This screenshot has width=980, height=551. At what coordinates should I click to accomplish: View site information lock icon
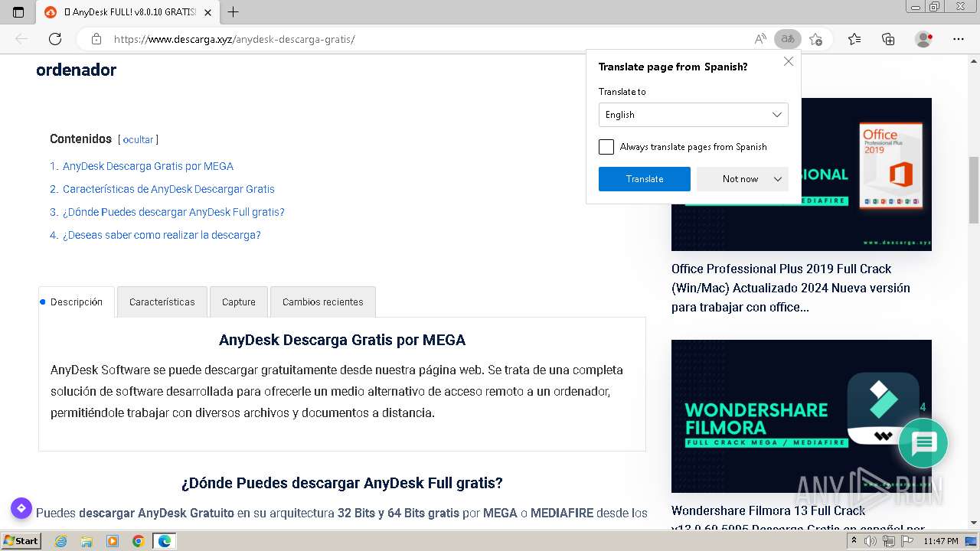[96, 39]
